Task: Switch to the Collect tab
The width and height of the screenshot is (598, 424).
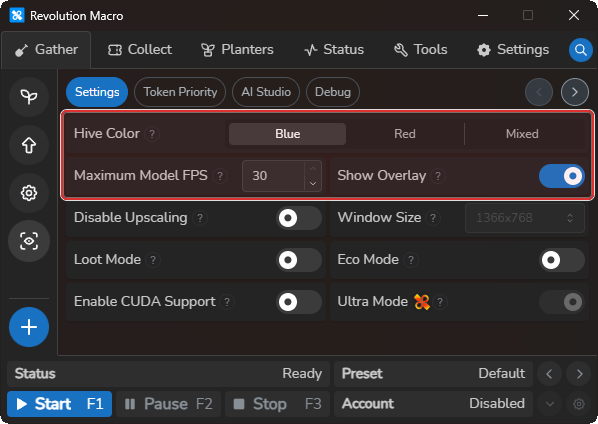Action: (140, 50)
